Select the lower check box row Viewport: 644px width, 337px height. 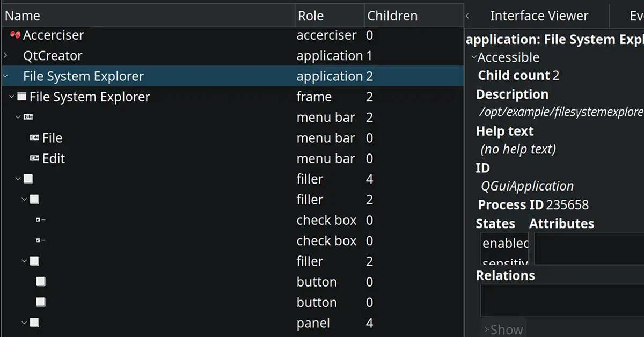326,241
